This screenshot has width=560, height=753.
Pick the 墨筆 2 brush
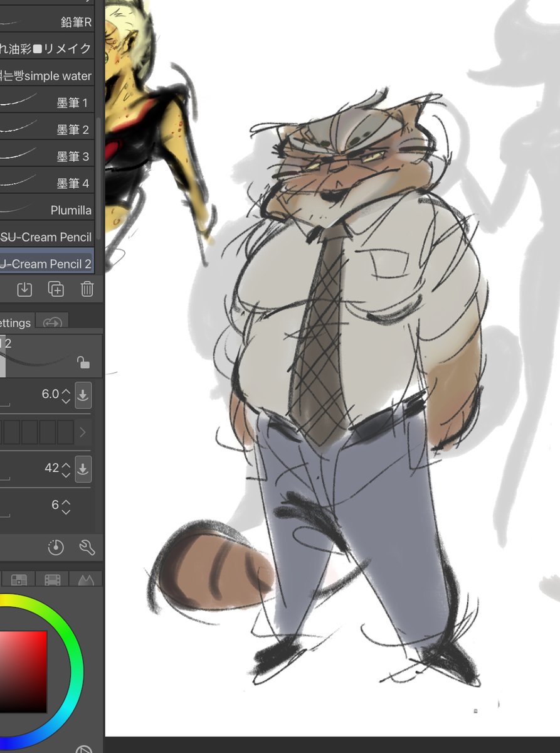[47, 129]
